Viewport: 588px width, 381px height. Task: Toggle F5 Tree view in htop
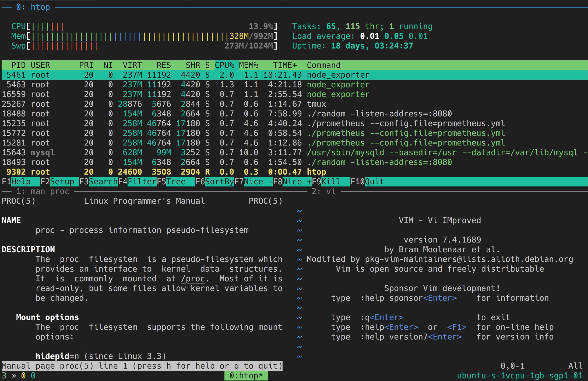click(x=176, y=182)
